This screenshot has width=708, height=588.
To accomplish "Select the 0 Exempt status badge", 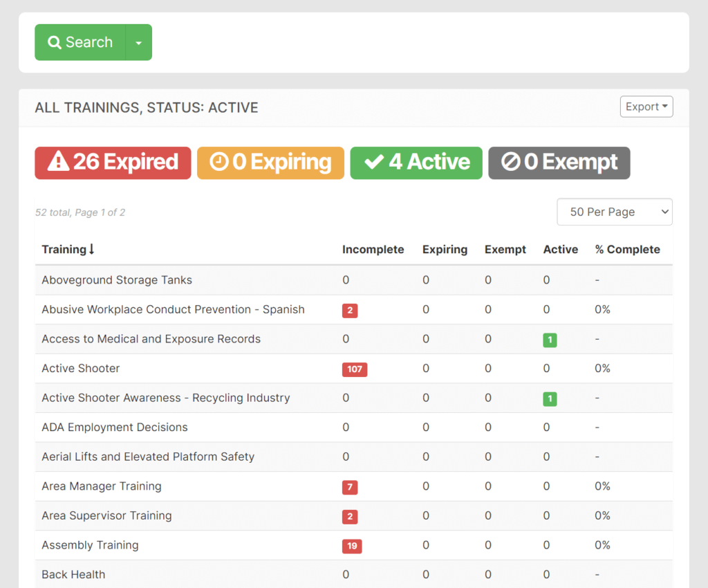I will click(x=559, y=163).
